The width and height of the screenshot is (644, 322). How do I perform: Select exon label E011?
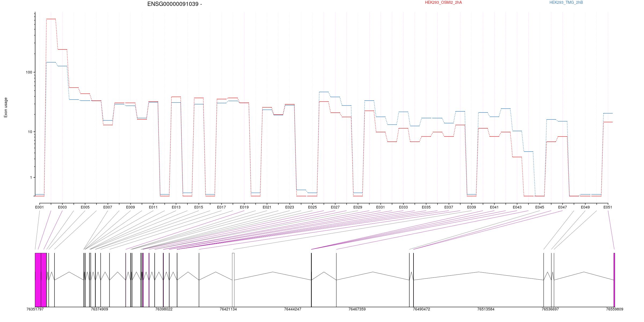[153, 207]
